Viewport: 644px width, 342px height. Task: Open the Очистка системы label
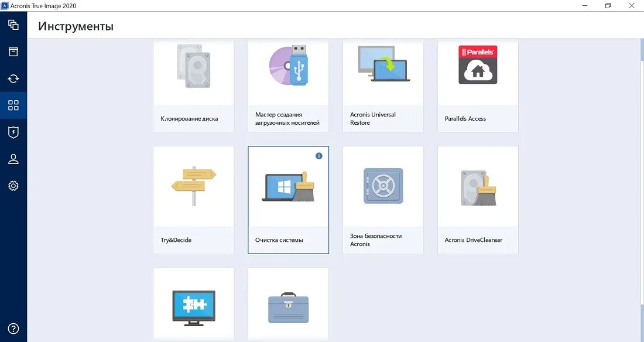279,240
